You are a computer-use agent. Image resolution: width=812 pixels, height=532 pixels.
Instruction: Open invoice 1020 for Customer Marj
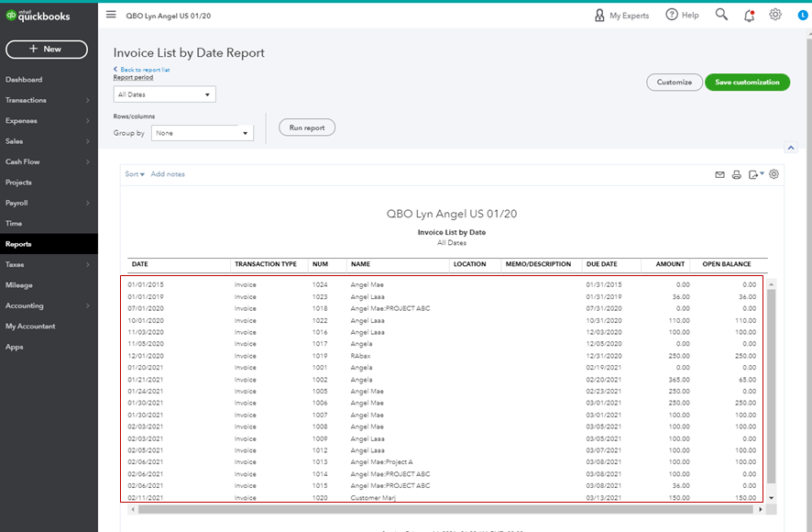pos(442,498)
